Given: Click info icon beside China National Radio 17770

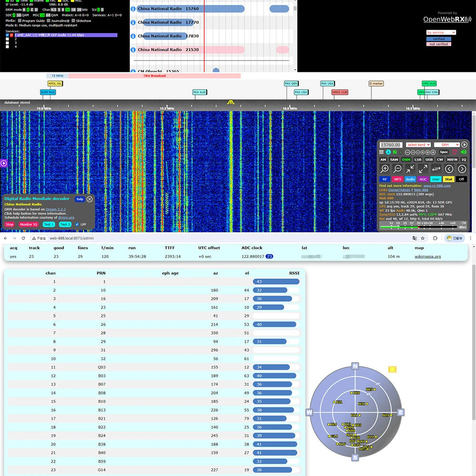Looking at the screenshot, I should [x=133, y=22].
